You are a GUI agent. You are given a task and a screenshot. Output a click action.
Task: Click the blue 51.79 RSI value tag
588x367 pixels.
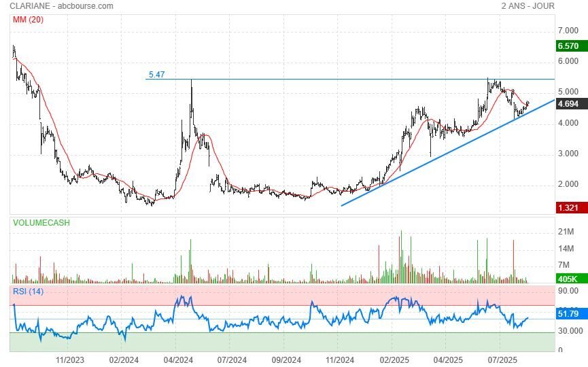567,314
